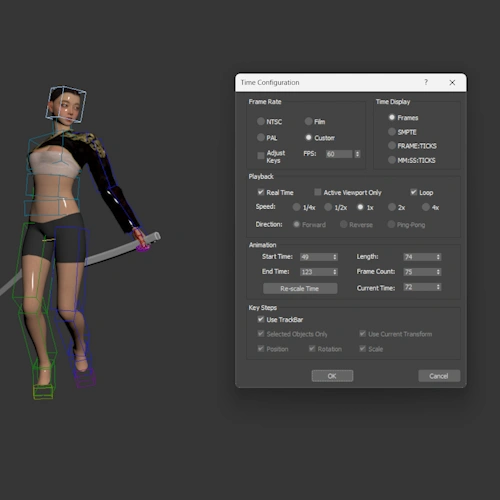Close the Time Configuration dialog
500x500 pixels.
pos(452,82)
